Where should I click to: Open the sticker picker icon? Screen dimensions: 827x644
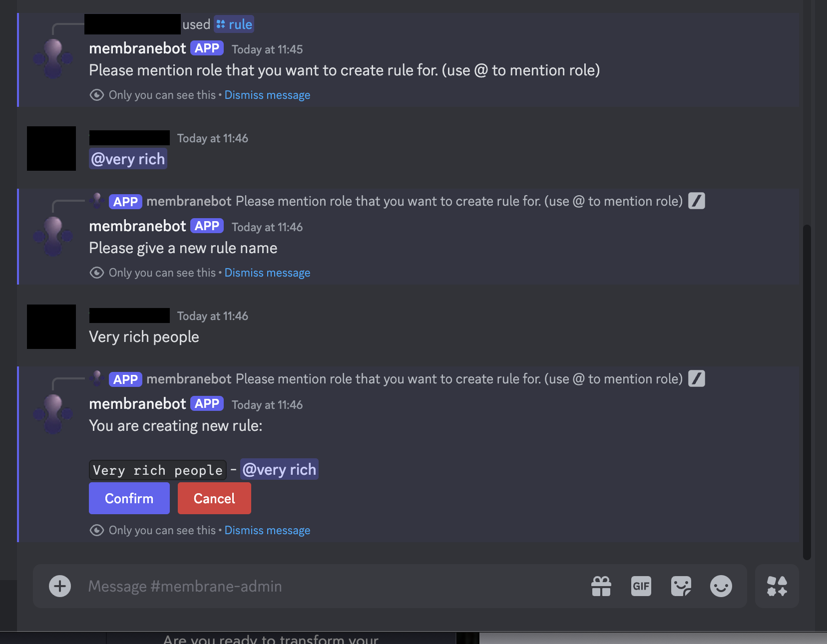pos(681,586)
